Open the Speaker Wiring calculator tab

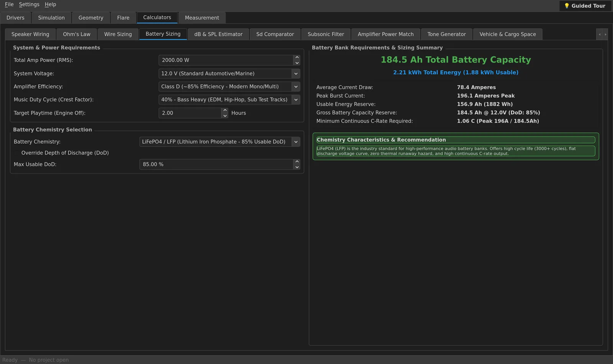[30, 34]
